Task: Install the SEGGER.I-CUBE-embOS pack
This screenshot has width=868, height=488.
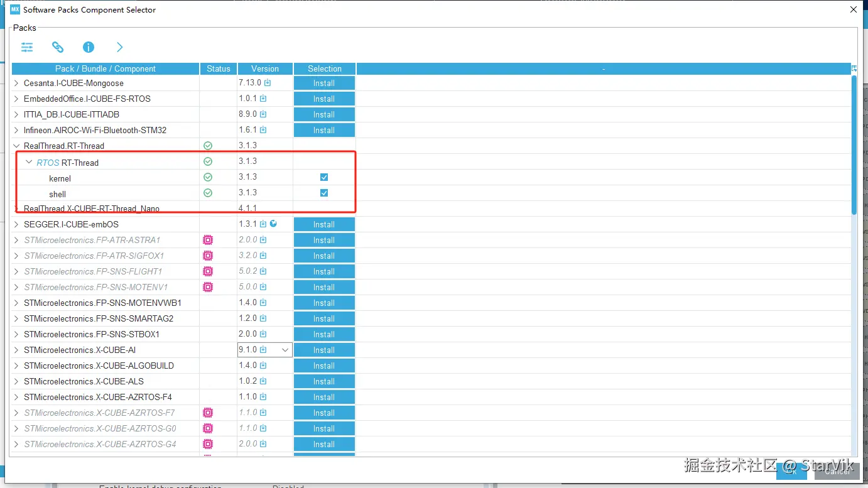Action: [x=324, y=224]
